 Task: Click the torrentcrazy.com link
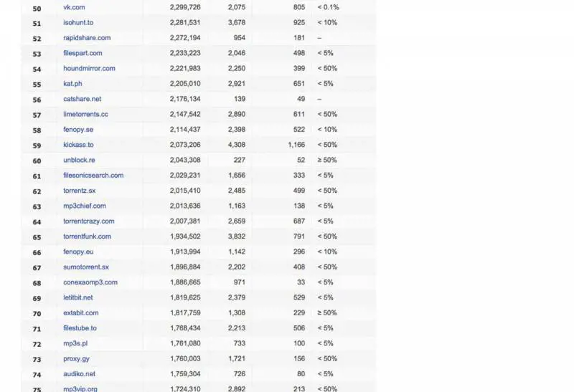[x=89, y=221]
